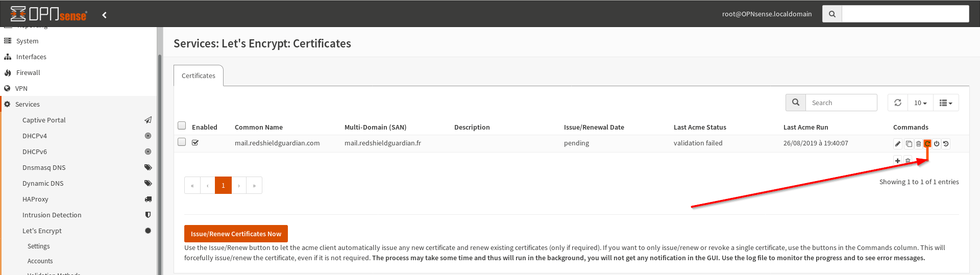Edit the mail.redshieldguardian.com certificate with pencil icon
The image size is (980, 275).
(x=898, y=144)
